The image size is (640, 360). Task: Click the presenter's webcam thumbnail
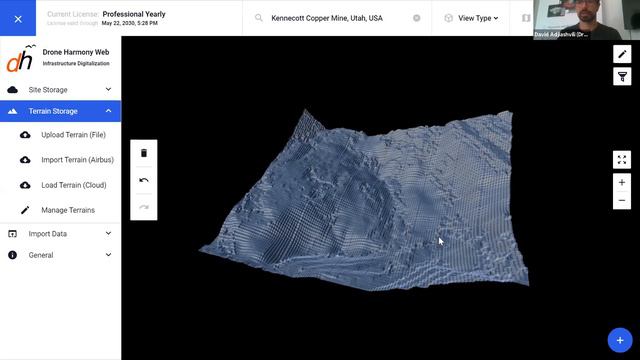pos(587,20)
